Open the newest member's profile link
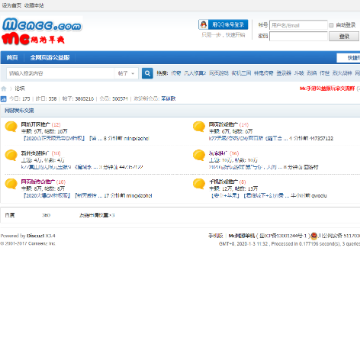Viewport: 360px width, 360px height. click(169, 99)
